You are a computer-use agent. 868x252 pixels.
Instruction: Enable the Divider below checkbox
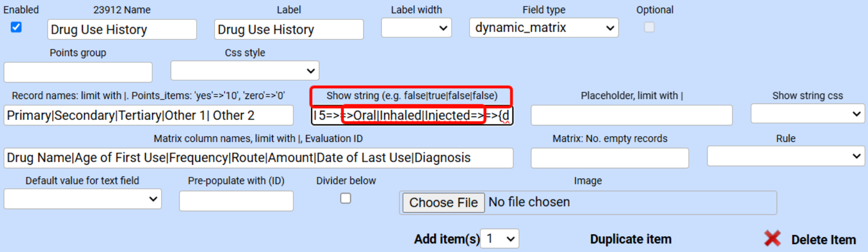point(346,198)
